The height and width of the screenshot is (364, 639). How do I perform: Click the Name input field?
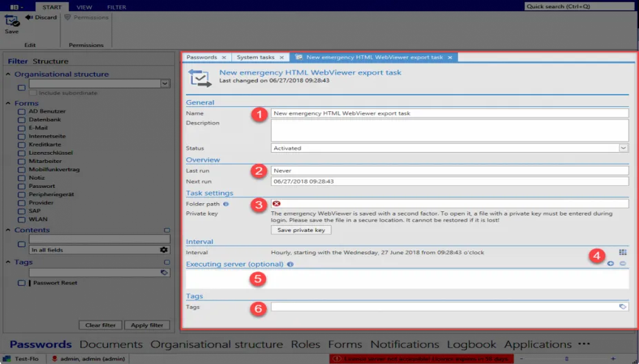point(450,113)
